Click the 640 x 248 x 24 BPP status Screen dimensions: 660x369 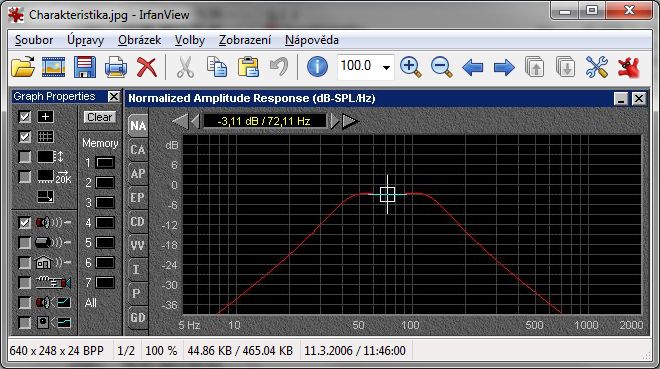click(x=56, y=350)
